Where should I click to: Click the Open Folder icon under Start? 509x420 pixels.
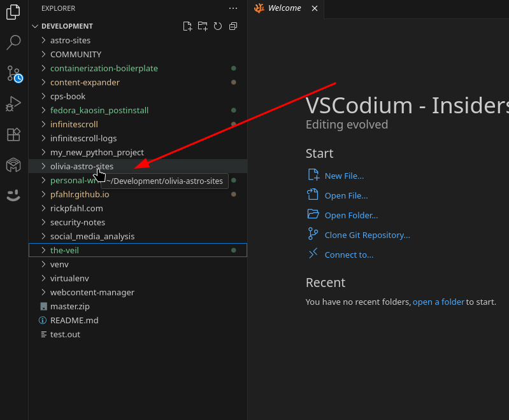(313, 214)
